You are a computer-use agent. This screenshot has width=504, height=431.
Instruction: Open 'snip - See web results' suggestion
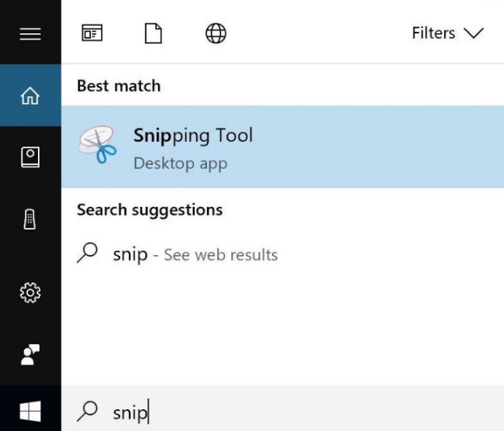[282, 254]
